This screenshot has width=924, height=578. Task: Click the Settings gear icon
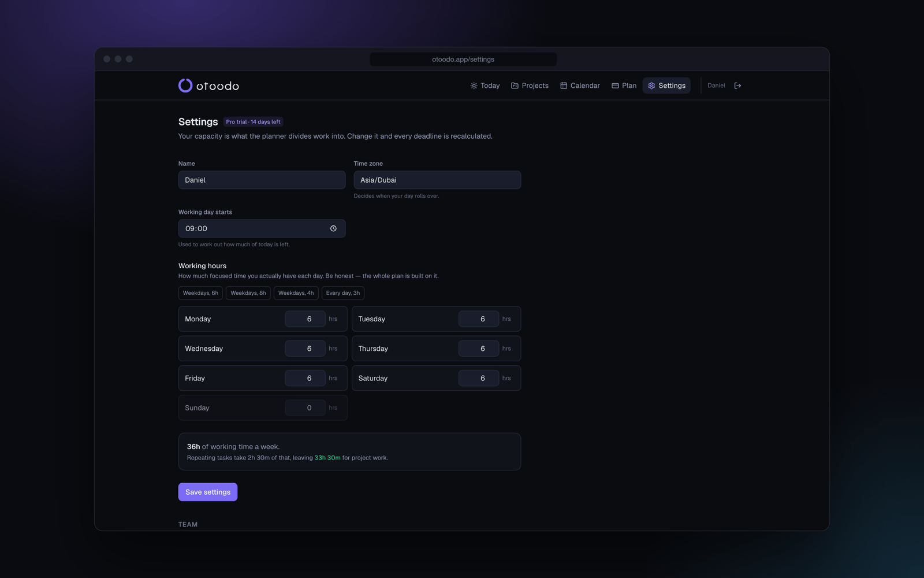point(651,86)
